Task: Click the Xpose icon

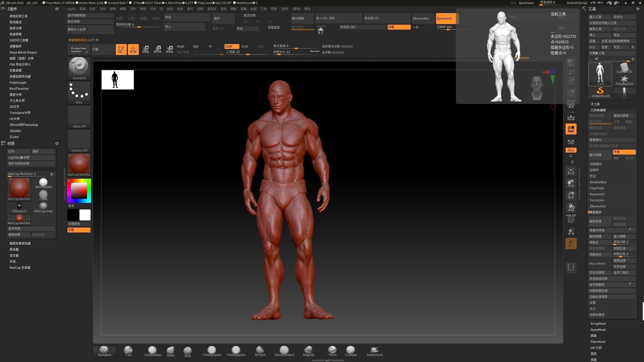Action: pos(571,267)
